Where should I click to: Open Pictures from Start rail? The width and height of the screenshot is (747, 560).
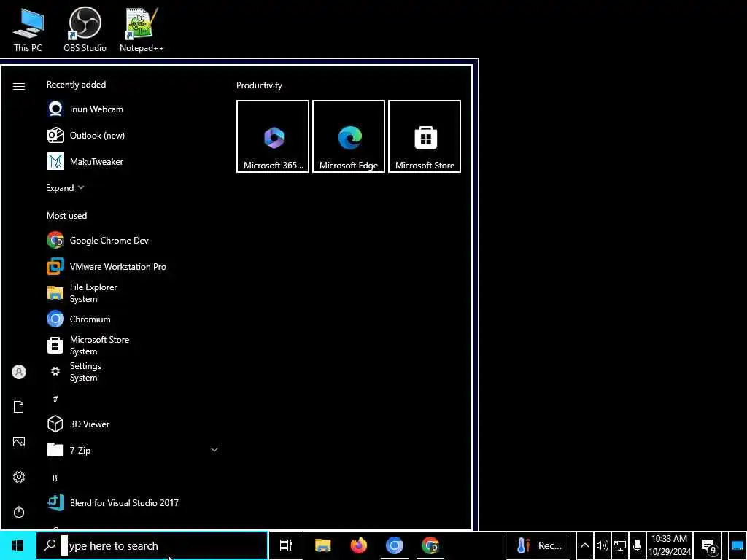(x=18, y=442)
